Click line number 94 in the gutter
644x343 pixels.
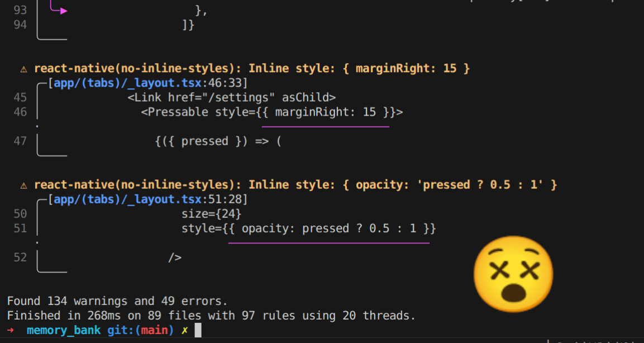tap(20, 25)
